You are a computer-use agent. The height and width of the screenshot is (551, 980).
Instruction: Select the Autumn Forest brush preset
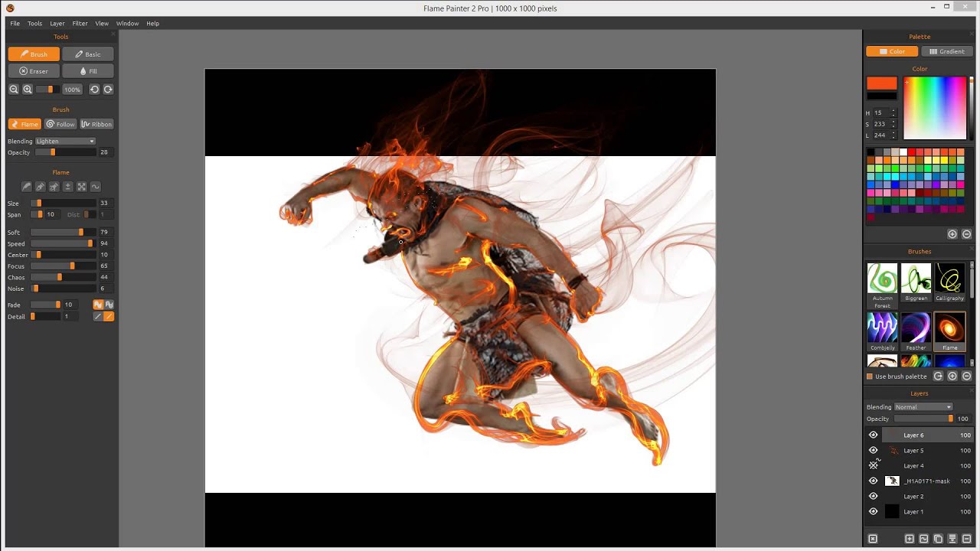click(x=882, y=285)
